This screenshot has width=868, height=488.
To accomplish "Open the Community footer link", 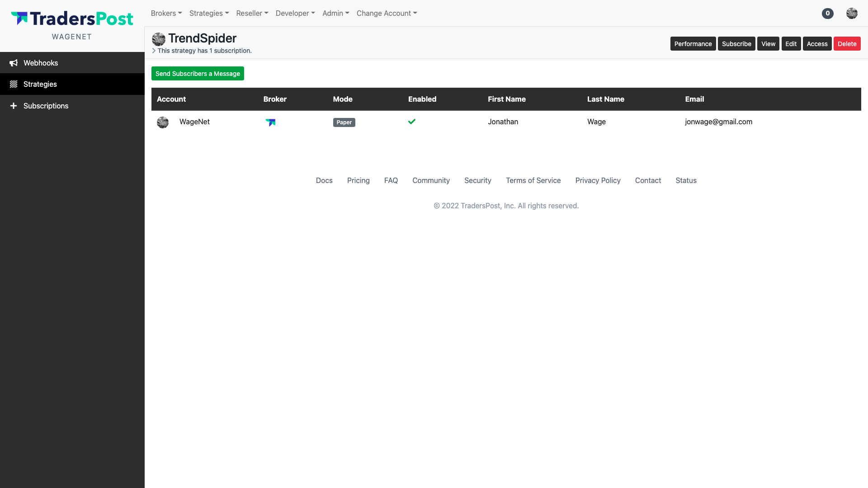I will point(431,180).
